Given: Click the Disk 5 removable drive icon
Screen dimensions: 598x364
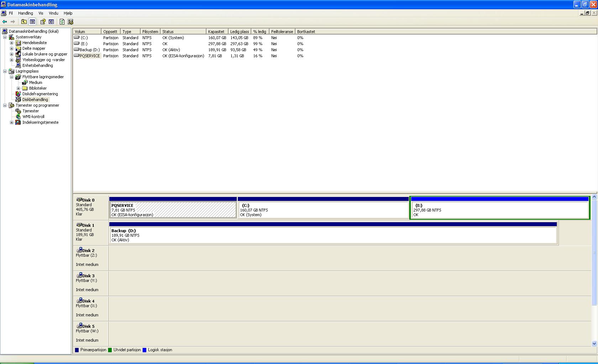Looking at the screenshot, I should click(x=79, y=326).
